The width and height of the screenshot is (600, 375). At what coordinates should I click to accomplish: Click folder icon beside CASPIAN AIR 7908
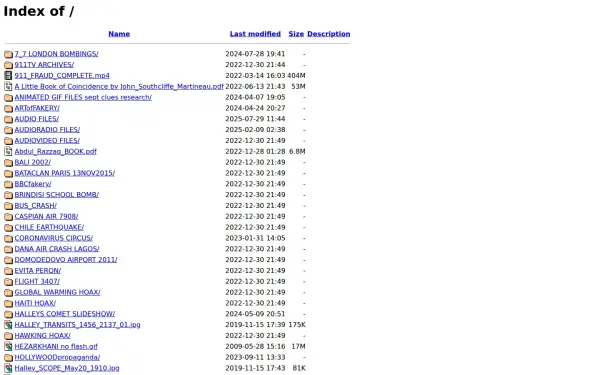point(8,217)
